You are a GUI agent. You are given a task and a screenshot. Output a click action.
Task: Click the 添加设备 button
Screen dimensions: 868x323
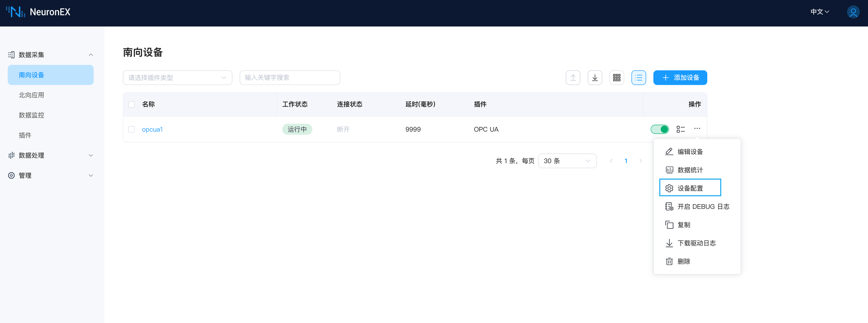coord(680,77)
